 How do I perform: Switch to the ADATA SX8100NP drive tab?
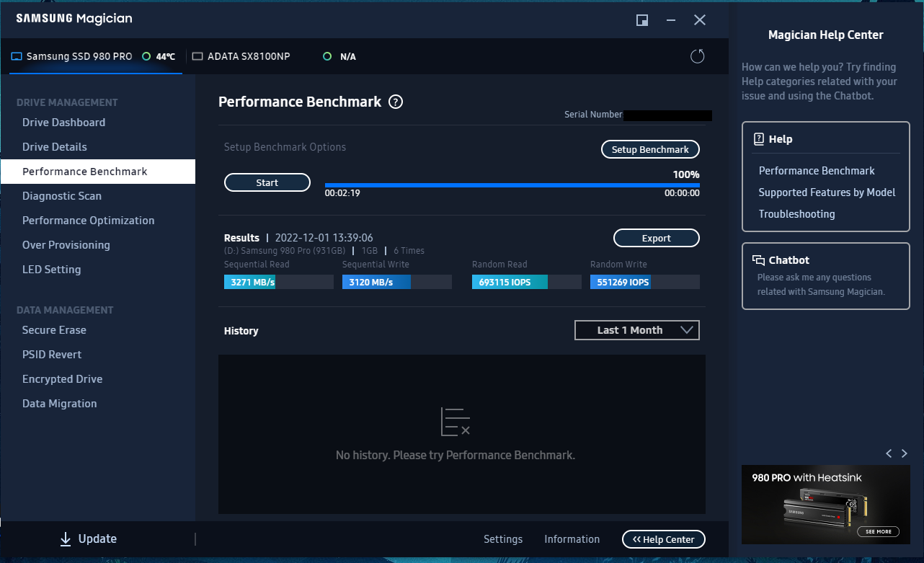click(x=274, y=56)
